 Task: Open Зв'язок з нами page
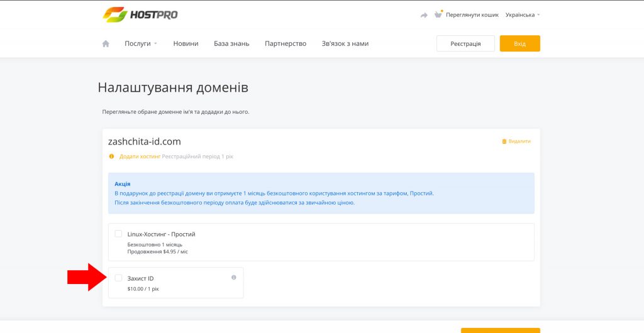tap(345, 43)
